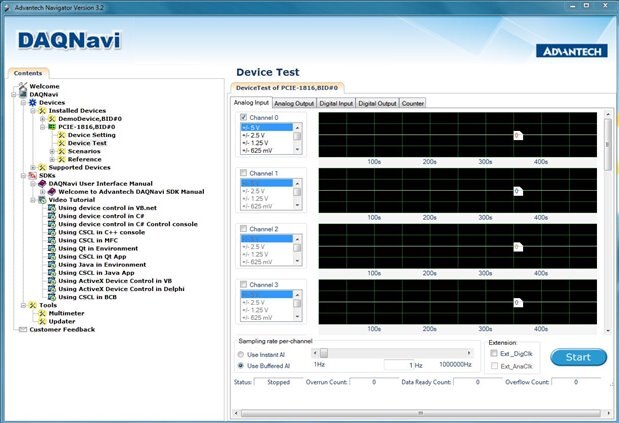Select Channel 0 range +/- 2.5 V
This screenshot has height=423, width=619.
coord(266,135)
